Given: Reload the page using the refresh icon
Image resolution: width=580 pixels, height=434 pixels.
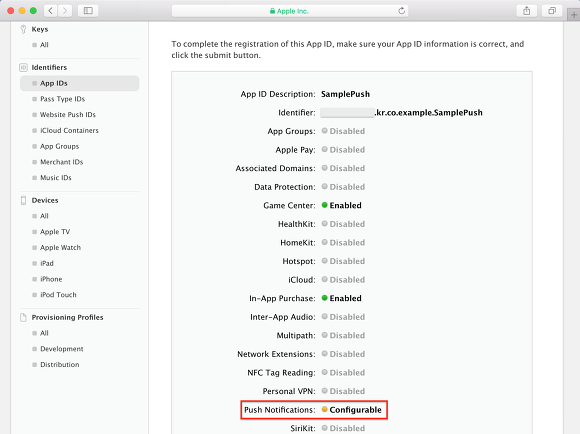Looking at the screenshot, I should 401,11.
